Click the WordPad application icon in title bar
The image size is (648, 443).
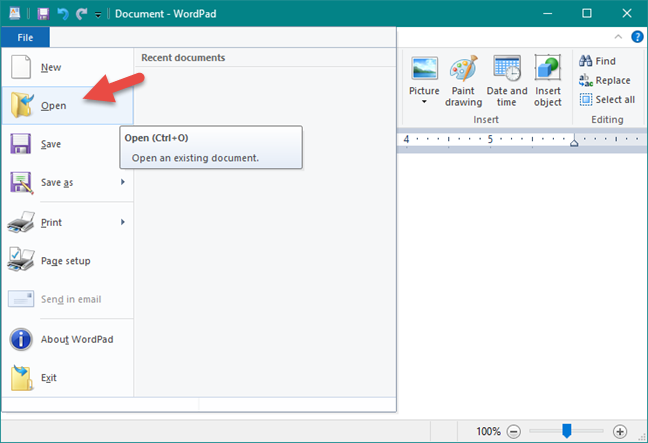[x=14, y=14]
